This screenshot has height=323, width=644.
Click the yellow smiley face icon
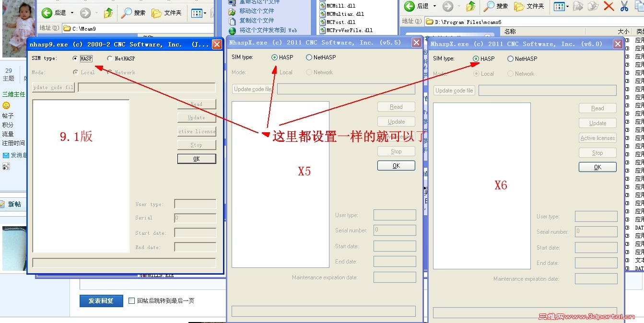[x=6, y=105]
